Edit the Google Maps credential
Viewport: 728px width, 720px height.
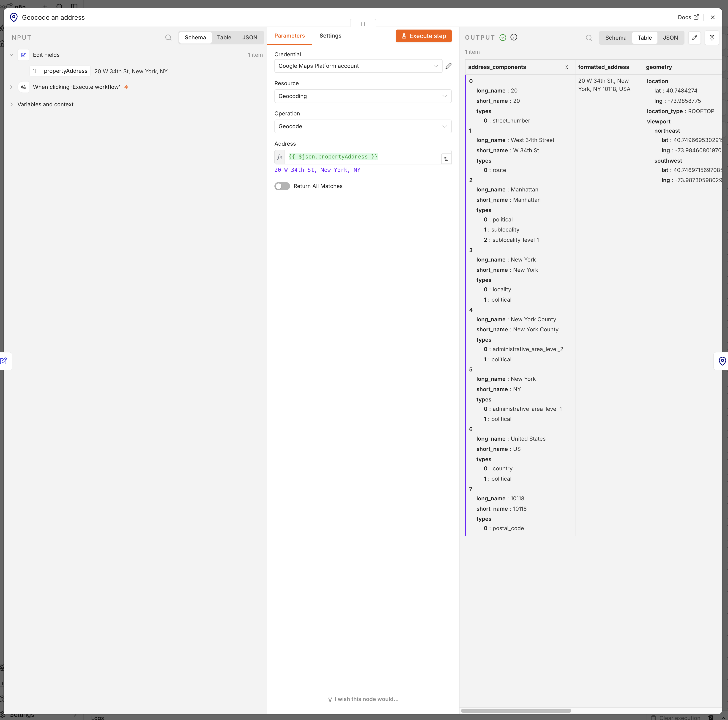click(x=448, y=66)
